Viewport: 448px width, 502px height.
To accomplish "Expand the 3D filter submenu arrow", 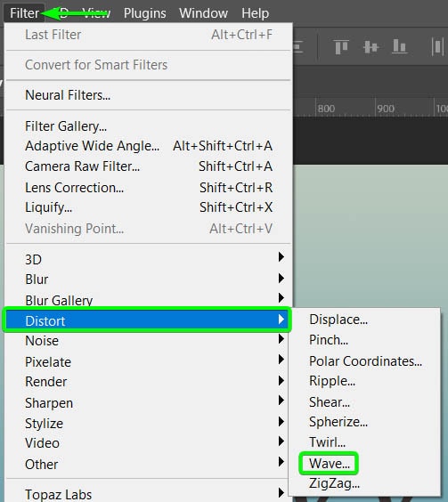I will (281, 256).
